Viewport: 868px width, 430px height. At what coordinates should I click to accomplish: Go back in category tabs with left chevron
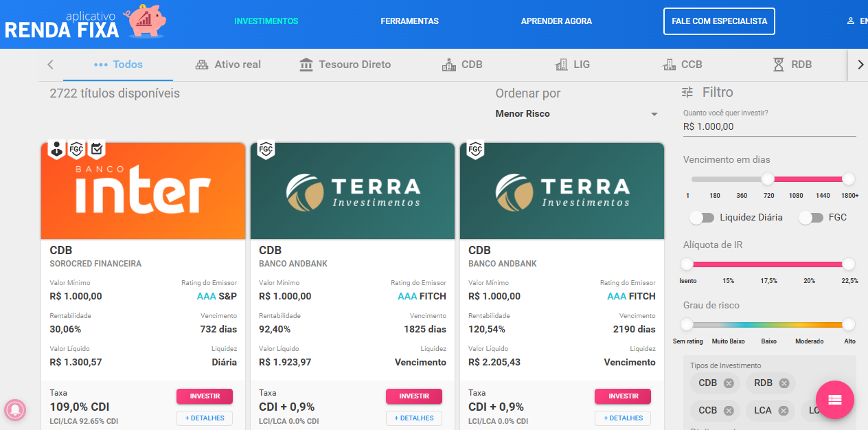pos(50,65)
